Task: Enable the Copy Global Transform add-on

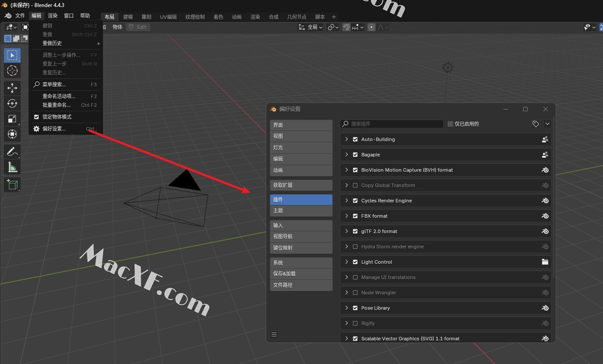Action: point(355,185)
